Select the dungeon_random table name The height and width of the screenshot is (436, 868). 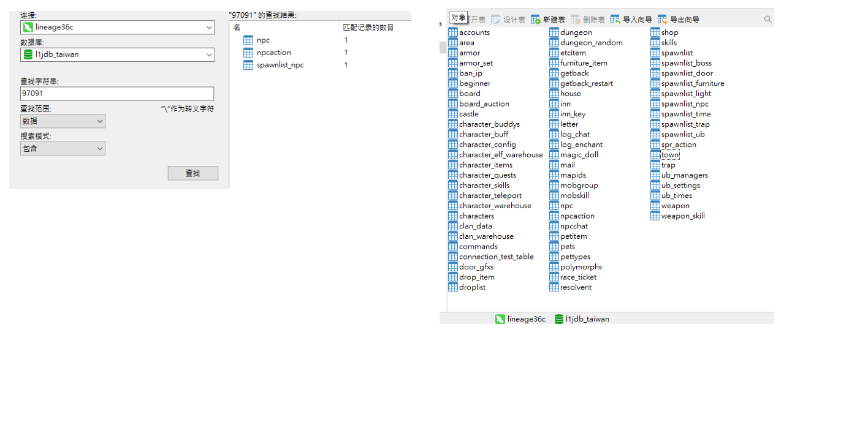(592, 43)
